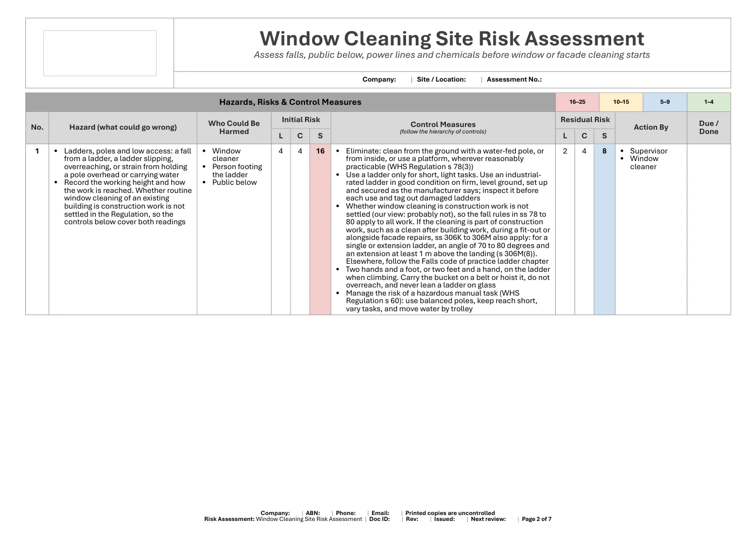This screenshot has width=756, height=535.
Task: Select hazard row number '1'
Action: (37, 151)
